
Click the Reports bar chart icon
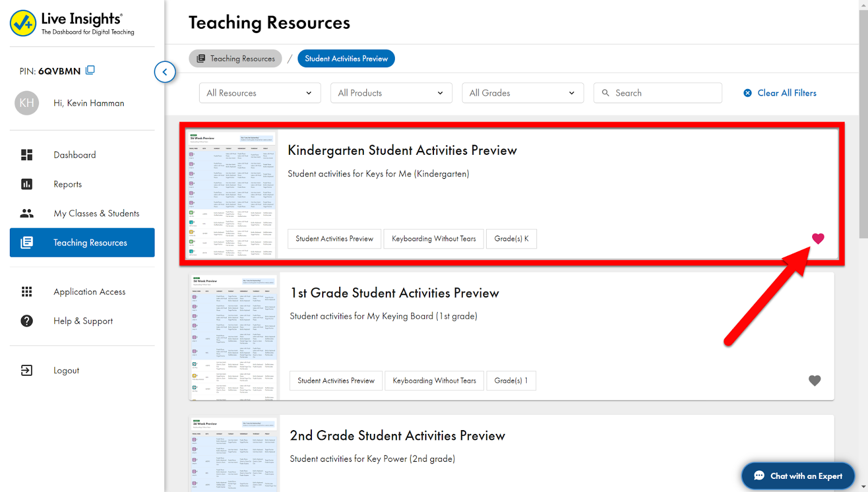(x=27, y=184)
